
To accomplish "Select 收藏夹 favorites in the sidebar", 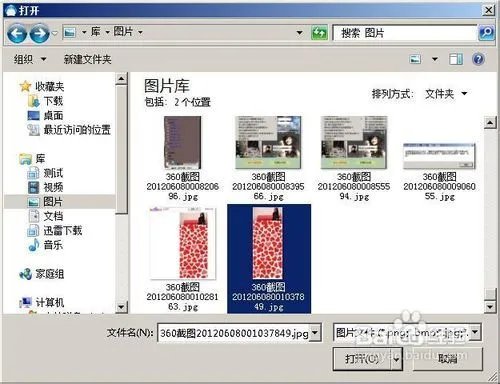I will 42,86.
